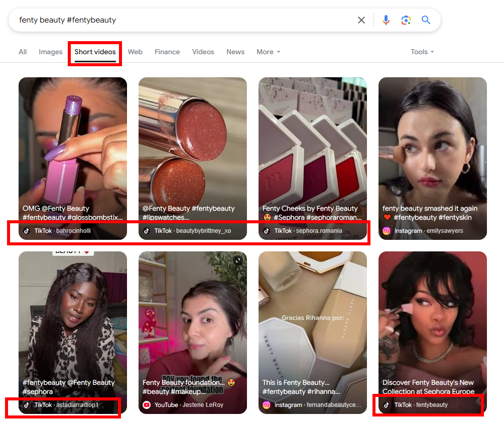Clear the search query with the X icon

(361, 20)
